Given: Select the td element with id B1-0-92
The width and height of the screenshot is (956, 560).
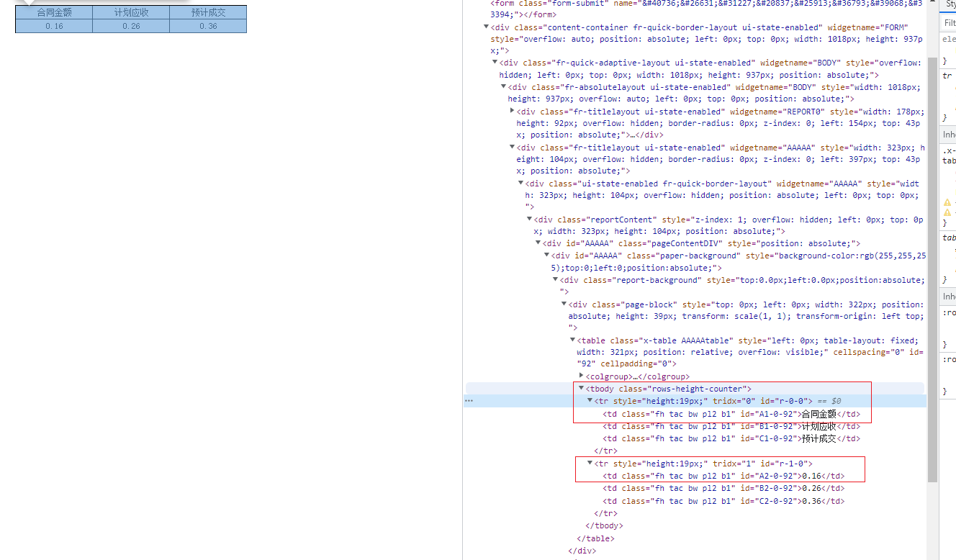Looking at the screenshot, I should (731, 426).
